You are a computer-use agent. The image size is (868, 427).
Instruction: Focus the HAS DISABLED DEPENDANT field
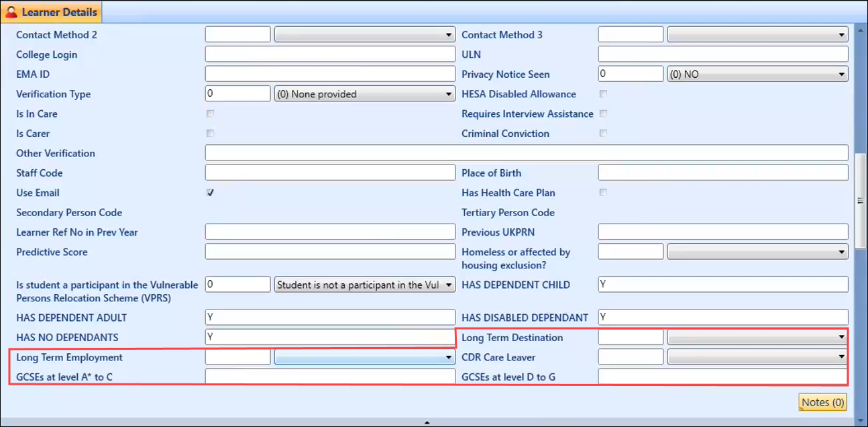(x=723, y=318)
